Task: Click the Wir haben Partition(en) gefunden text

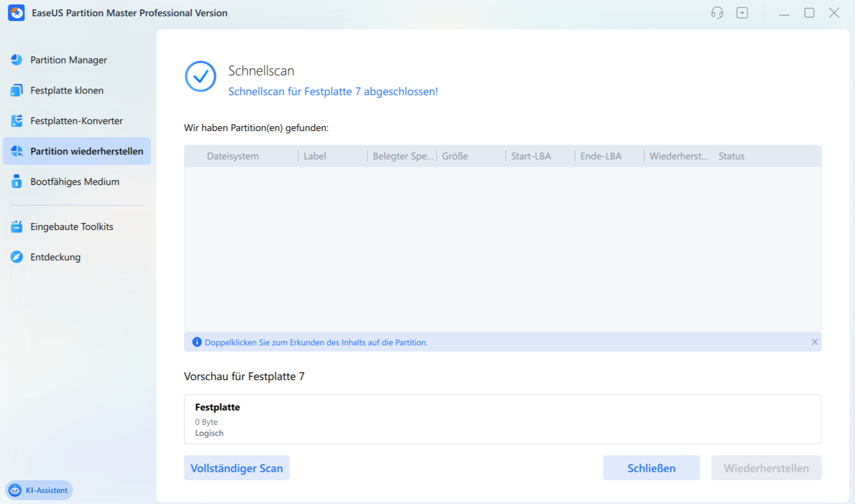Action: coord(256,128)
